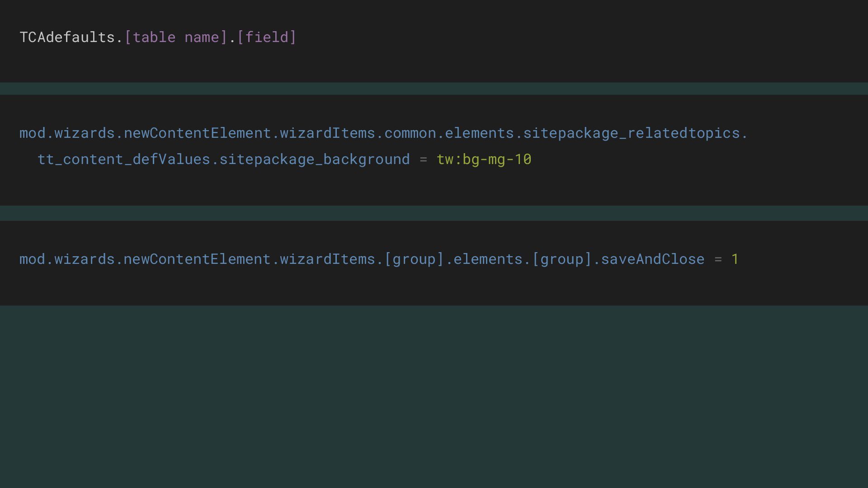The width and height of the screenshot is (868, 488).
Task: Click sitepackage_relatedtopics in the second code block
Action: pos(631,133)
